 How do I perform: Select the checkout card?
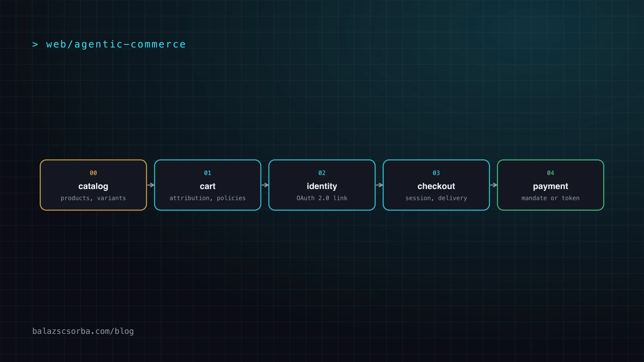[x=436, y=185]
